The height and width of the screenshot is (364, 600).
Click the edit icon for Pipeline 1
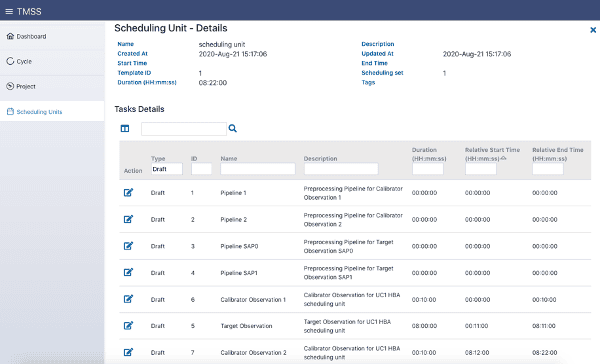tap(128, 193)
